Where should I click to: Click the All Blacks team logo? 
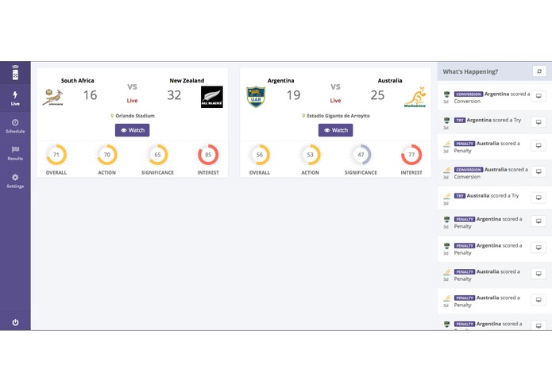click(x=211, y=97)
